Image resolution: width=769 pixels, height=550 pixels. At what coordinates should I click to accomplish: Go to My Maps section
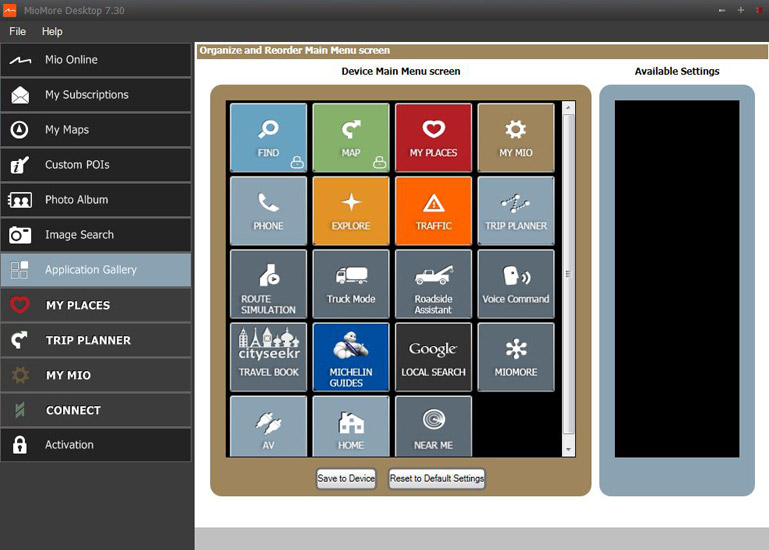(x=96, y=130)
